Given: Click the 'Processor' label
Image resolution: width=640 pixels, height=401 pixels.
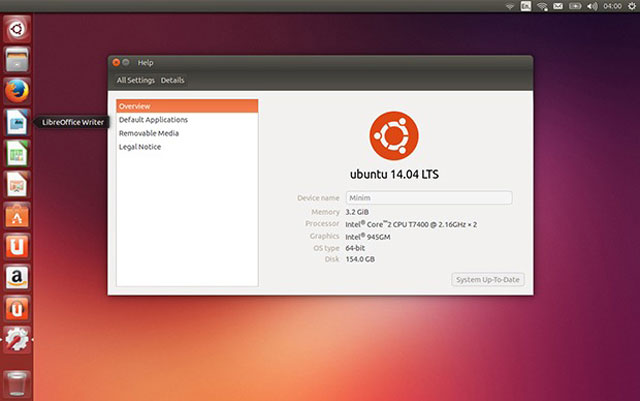Looking at the screenshot, I should (x=322, y=224).
